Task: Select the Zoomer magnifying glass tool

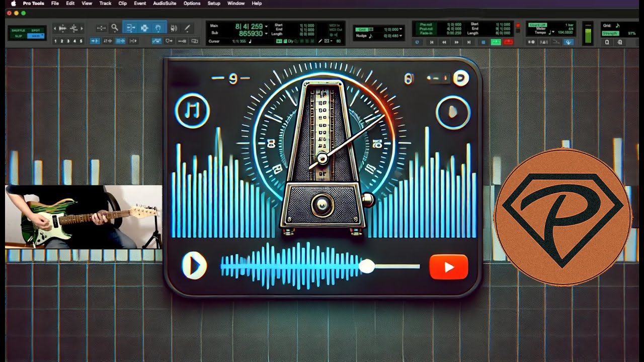Action: [x=115, y=28]
